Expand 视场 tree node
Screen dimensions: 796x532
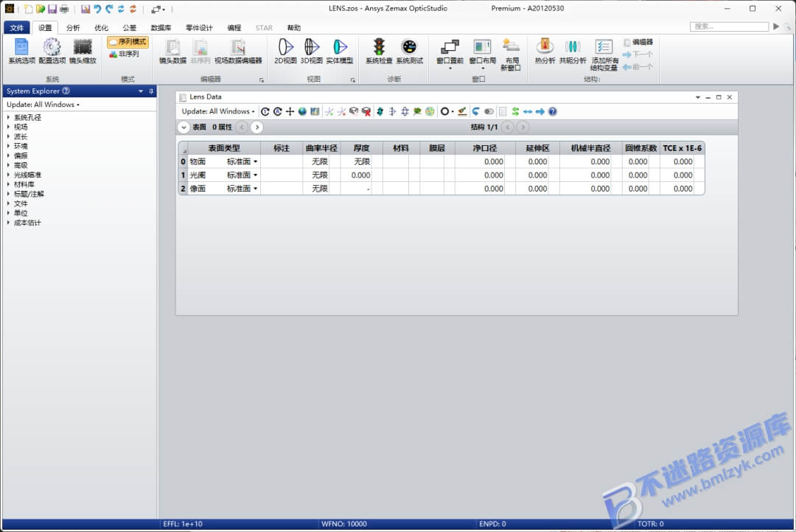click(8, 127)
